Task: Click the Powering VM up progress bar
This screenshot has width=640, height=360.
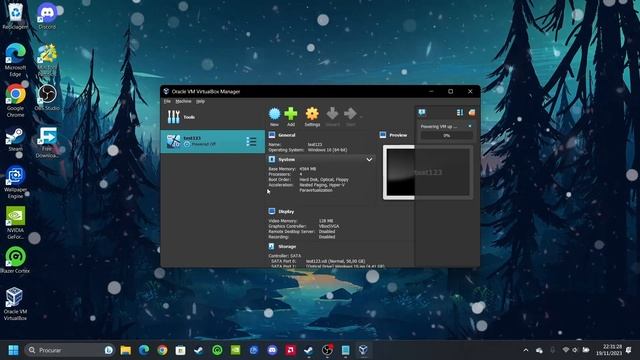Action: click(x=447, y=136)
